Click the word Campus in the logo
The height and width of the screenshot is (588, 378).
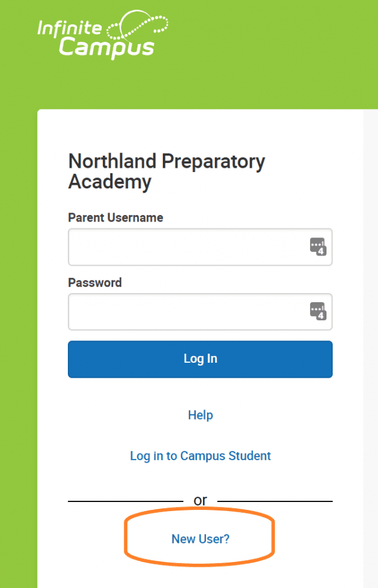[x=107, y=48]
